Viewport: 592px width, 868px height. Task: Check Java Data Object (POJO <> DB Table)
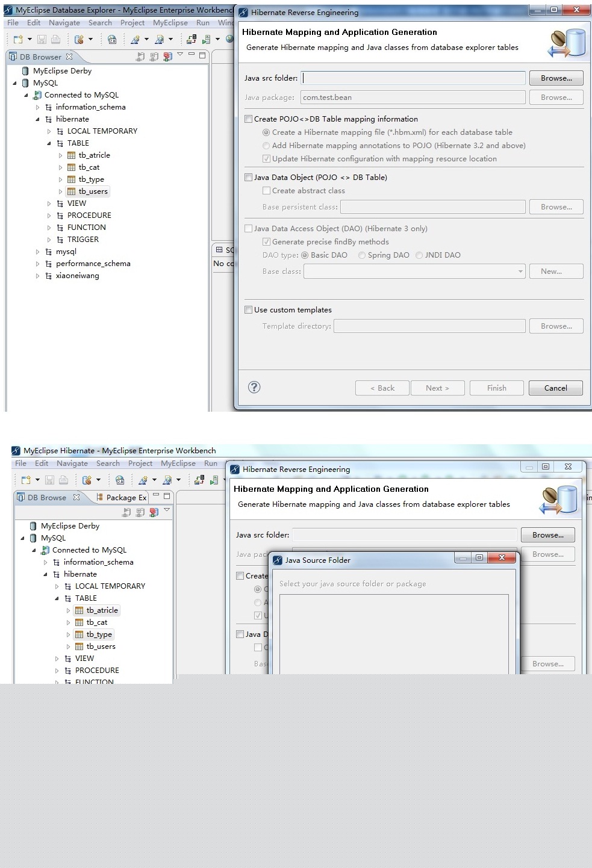[x=248, y=178]
